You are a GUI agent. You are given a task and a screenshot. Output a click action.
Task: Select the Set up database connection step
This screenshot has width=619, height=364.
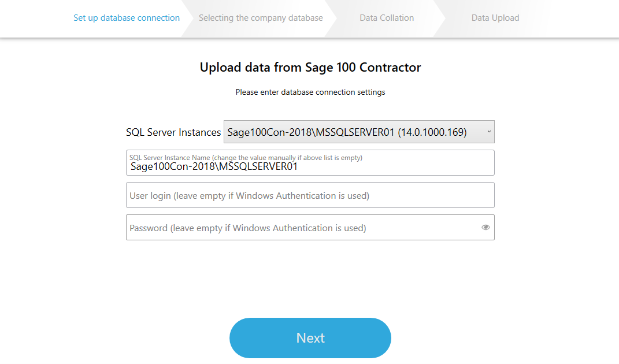coord(127,18)
